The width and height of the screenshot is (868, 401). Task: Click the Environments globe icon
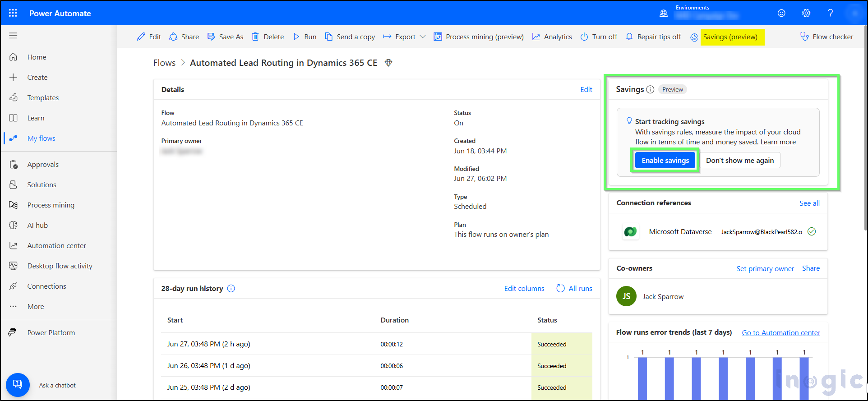664,14
